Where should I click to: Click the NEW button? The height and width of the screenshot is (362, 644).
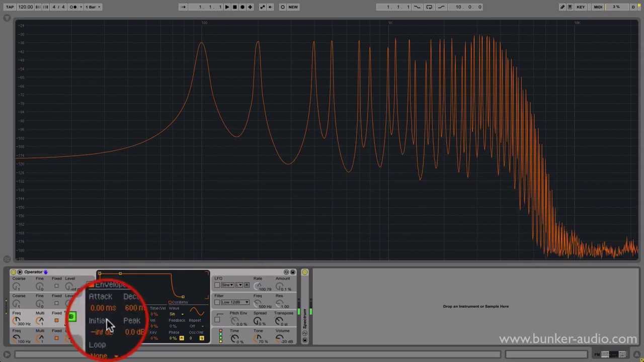[293, 7]
